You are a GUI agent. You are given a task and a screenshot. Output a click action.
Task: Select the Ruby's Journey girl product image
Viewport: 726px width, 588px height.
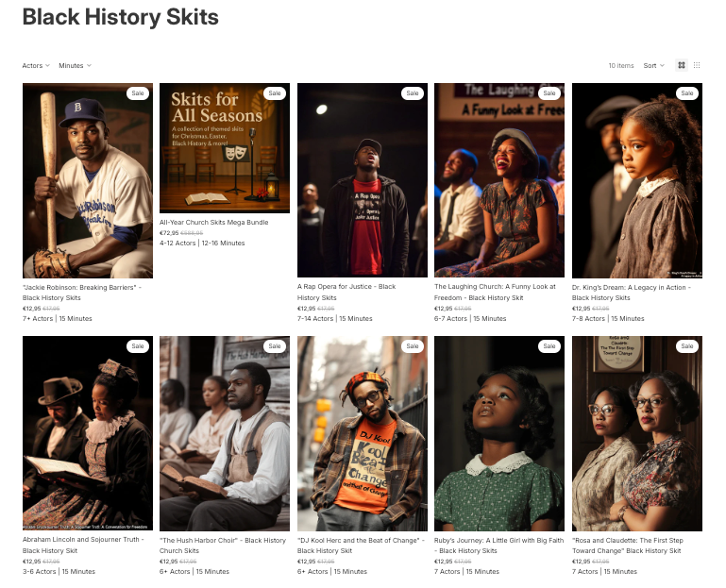click(x=498, y=434)
